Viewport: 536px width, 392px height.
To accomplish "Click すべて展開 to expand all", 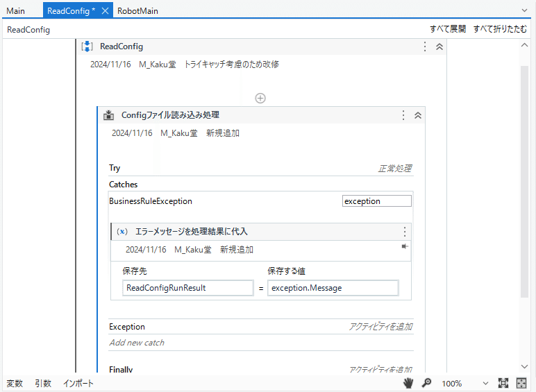I will pos(448,29).
